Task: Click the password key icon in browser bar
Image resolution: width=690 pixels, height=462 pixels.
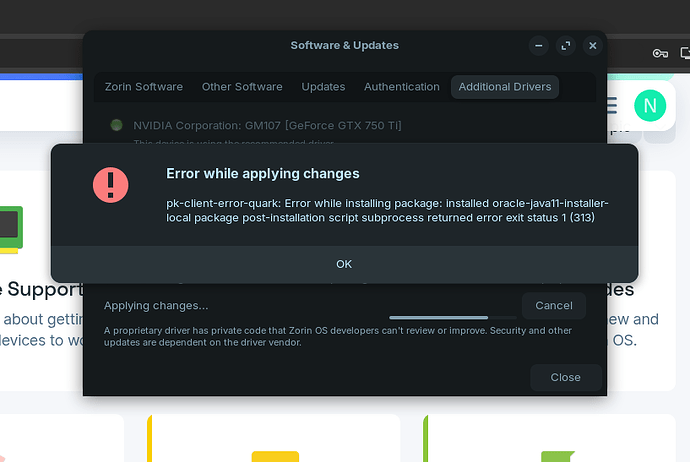Action: pyautogui.click(x=659, y=53)
